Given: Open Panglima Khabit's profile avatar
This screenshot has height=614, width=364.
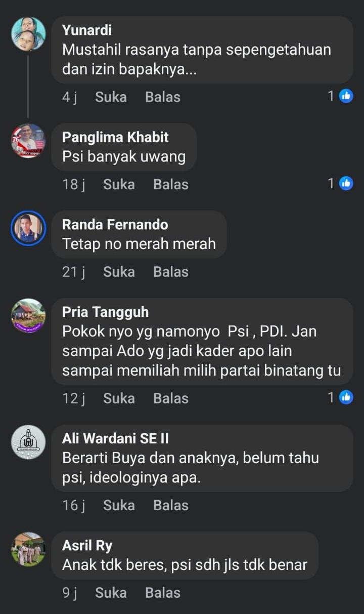Looking at the screenshot, I should 28,141.
